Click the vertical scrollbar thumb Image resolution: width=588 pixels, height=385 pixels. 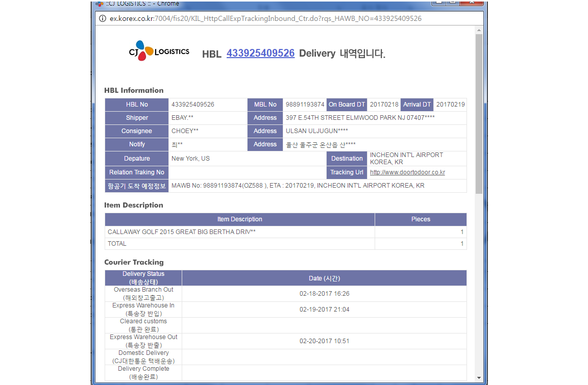click(x=479, y=112)
